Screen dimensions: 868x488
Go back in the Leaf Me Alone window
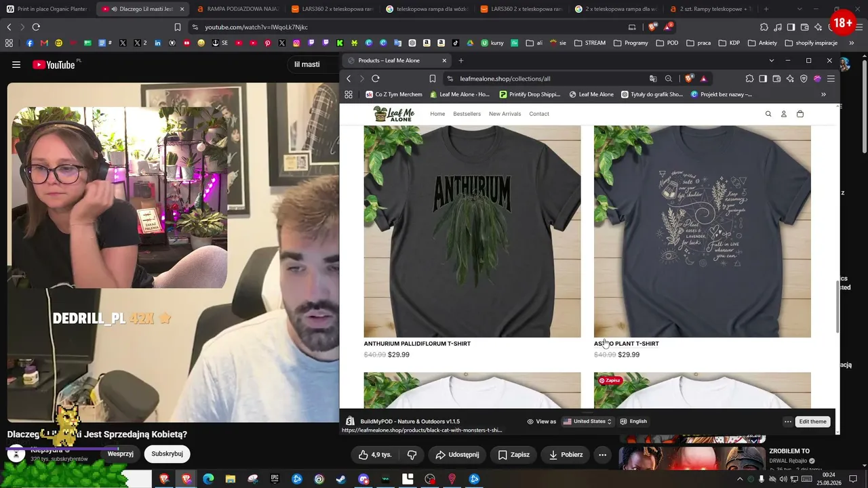[349, 79]
